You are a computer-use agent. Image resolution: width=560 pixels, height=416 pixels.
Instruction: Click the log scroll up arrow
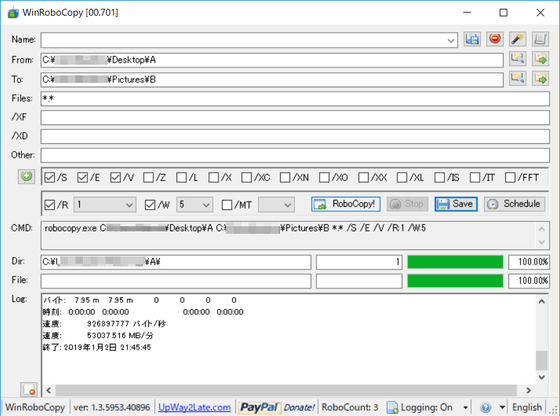541,302
